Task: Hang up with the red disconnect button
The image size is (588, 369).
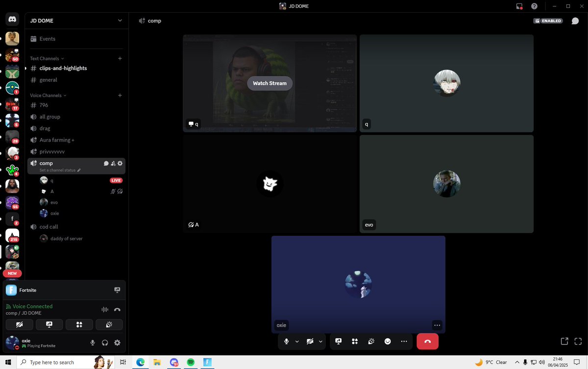Action: (x=427, y=341)
